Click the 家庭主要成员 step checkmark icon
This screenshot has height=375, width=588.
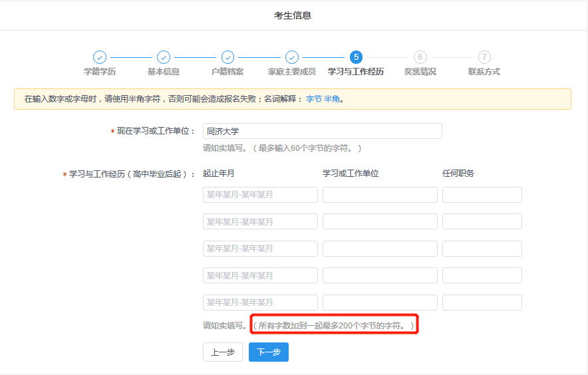click(x=292, y=57)
